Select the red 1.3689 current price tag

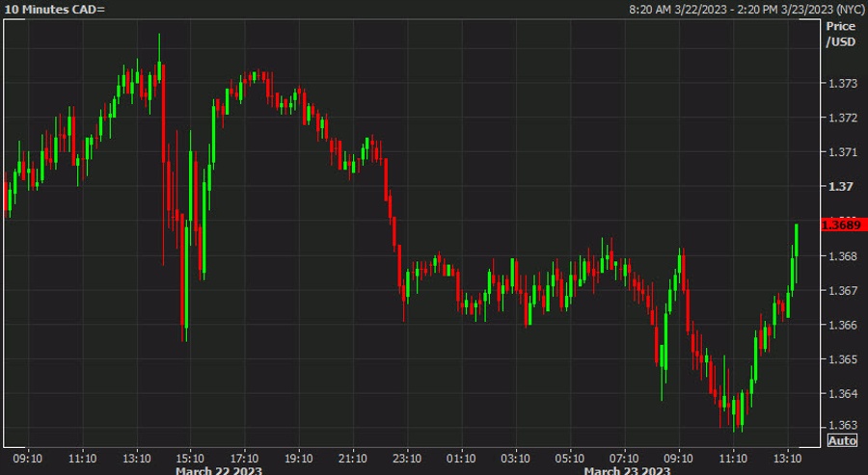coord(842,224)
